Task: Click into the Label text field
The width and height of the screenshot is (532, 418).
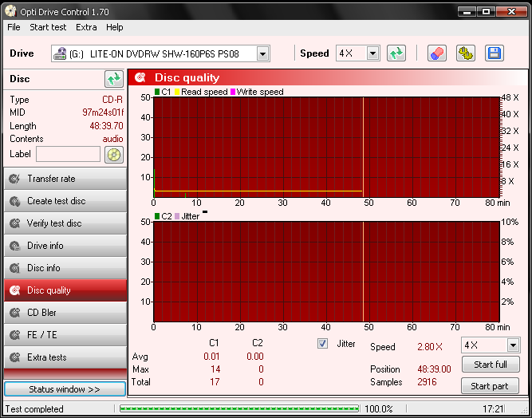Action: tap(69, 155)
